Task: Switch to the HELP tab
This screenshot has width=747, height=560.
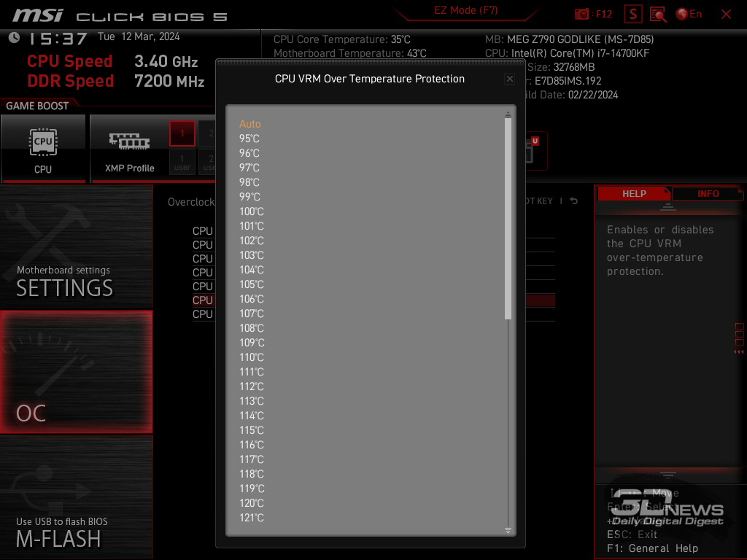Action: coord(634,194)
